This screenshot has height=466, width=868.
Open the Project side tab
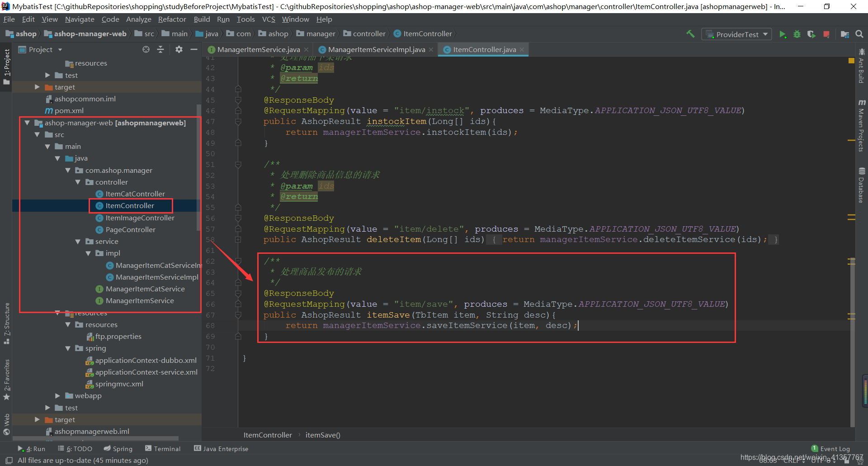point(7,67)
